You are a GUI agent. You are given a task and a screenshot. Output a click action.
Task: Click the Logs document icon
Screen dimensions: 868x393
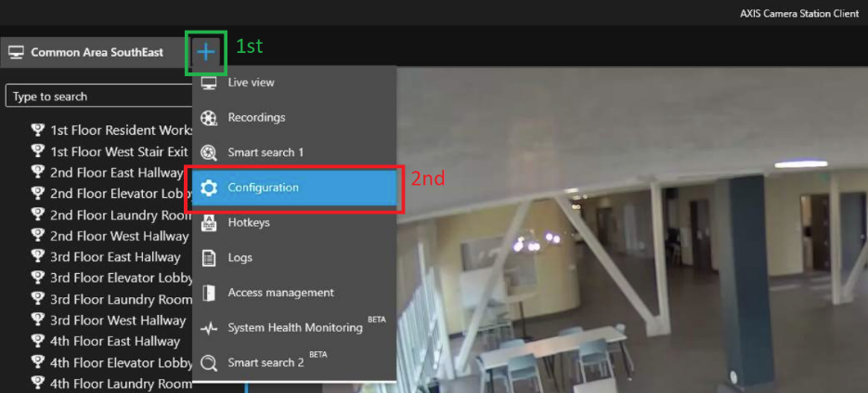click(209, 257)
